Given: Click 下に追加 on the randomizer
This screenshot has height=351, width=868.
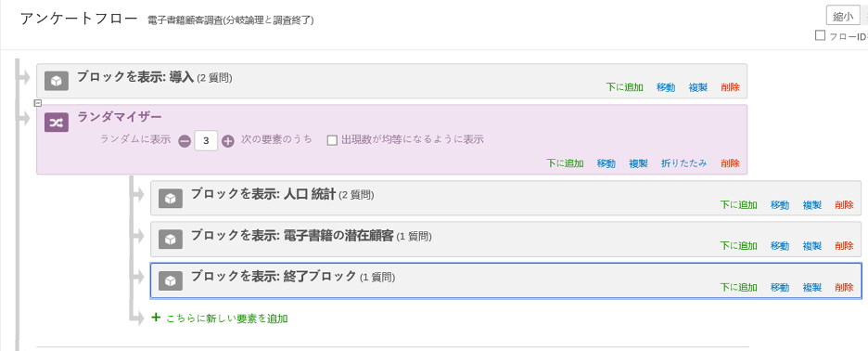Looking at the screenshot, I should pyautogui.click(x=565, y=163).
